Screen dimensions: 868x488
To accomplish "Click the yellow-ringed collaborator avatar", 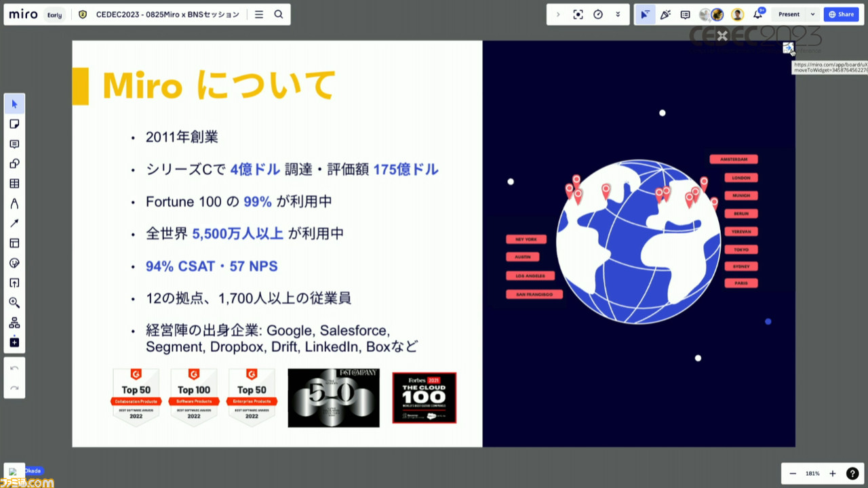I will (737, 14).
